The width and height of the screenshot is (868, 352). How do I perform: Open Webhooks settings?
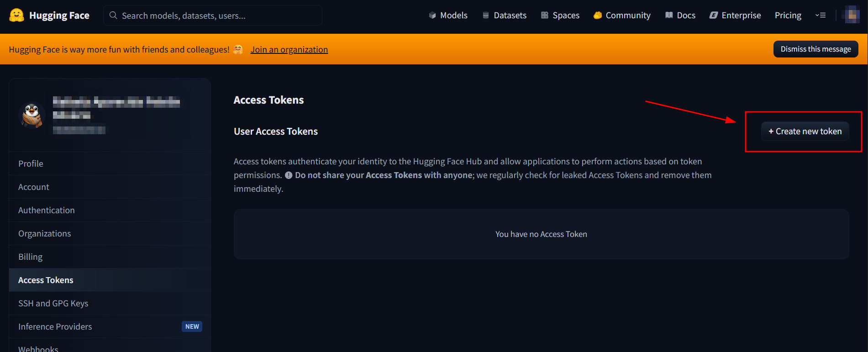click(110, 346)
